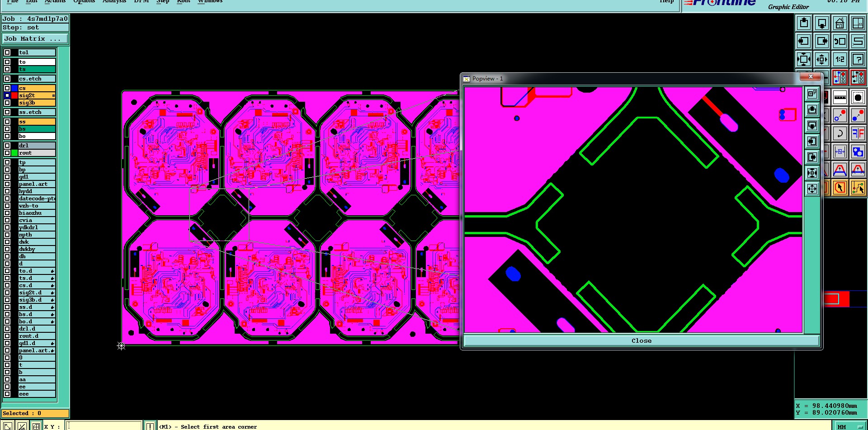This screenshot has width=868, height=430.
Task: Click the 1:2 scale icon
Action: pos(840,59)
